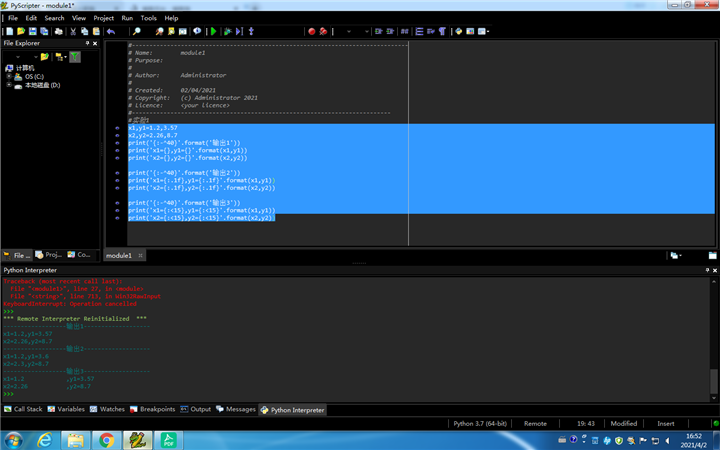This screenshot has width=720, height=450.
Task: Click the indent block toolbar icon
Action: (378, 31)
